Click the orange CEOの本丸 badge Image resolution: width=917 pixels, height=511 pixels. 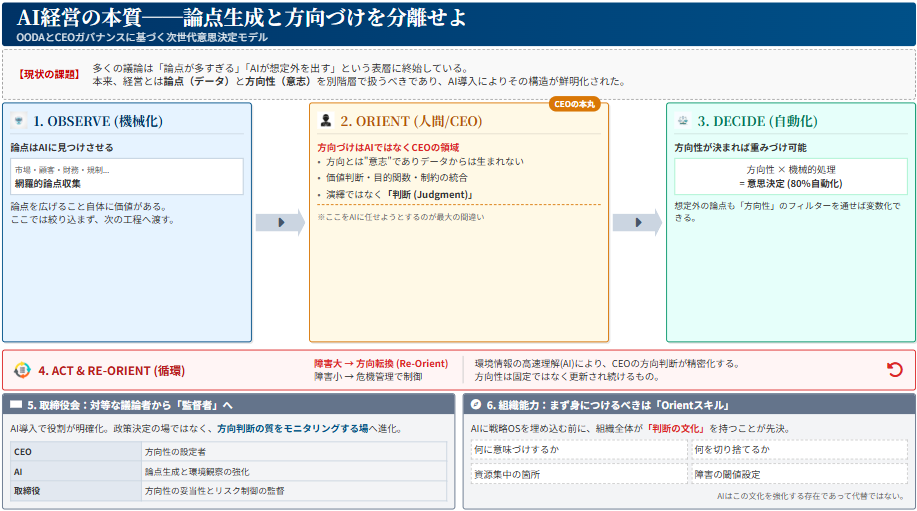coord(574,103)
